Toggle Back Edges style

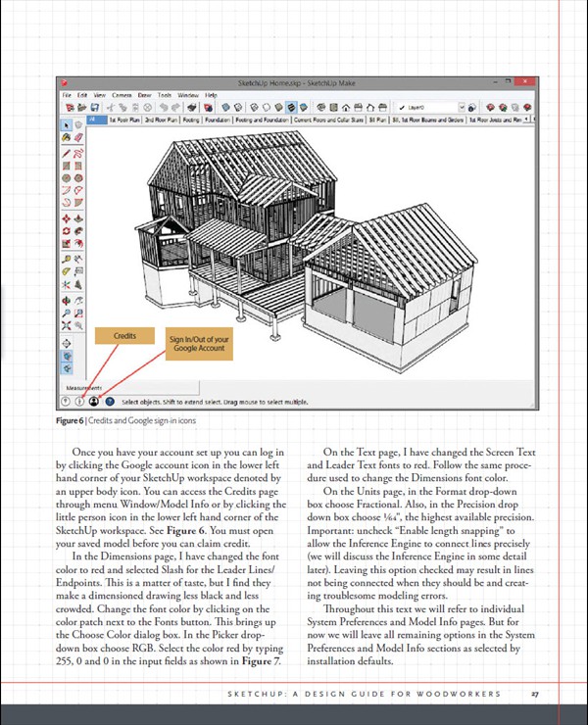point(238,107)
